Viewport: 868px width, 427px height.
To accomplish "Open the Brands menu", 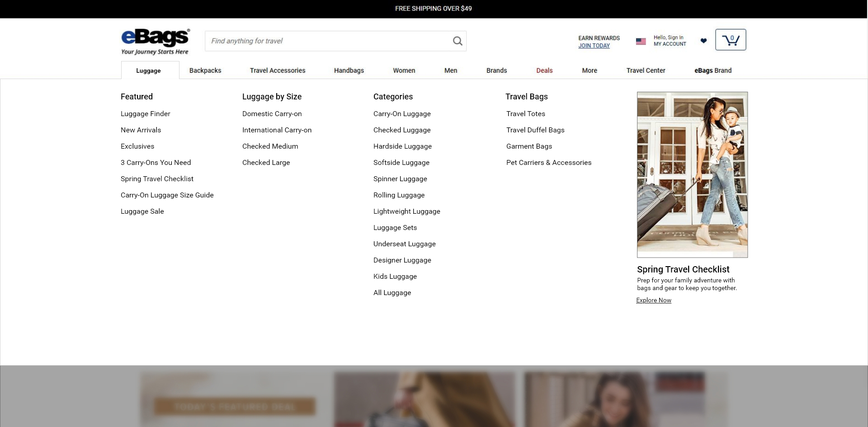I will point(497,70).
